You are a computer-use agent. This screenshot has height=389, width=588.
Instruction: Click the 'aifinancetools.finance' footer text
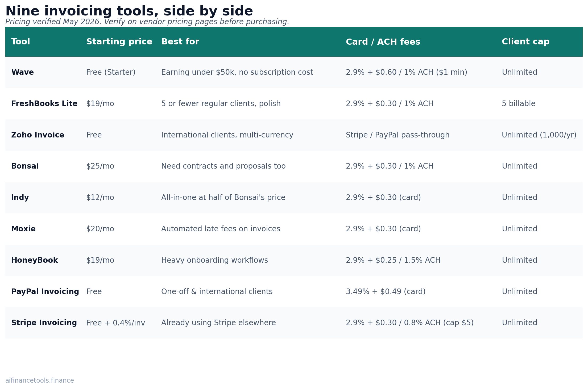coord(40,380)
